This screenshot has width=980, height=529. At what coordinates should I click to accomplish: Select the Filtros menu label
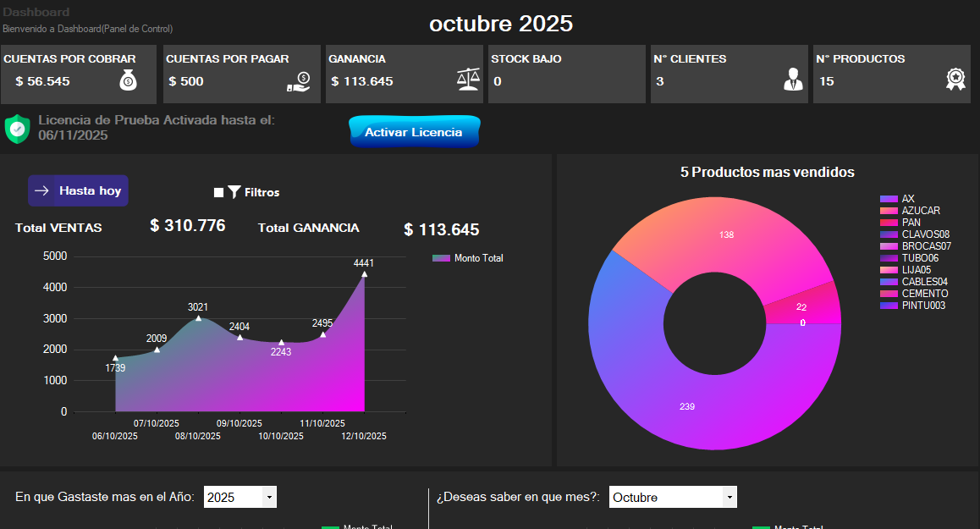click(261, 191)
